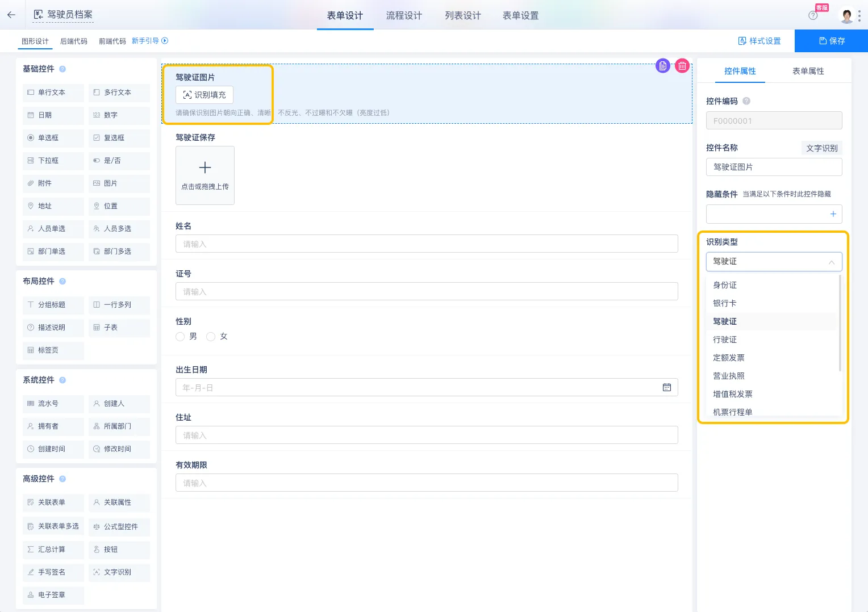
Task: Add 部门多选 control
Action: click(x=119, y=251)
